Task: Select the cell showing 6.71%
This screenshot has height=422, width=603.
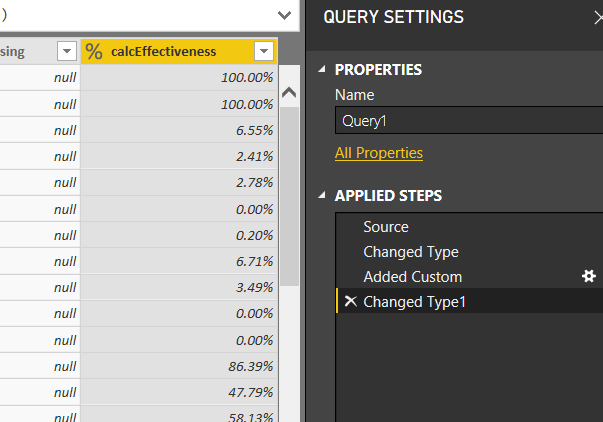Action: click(x=179, y=261)
